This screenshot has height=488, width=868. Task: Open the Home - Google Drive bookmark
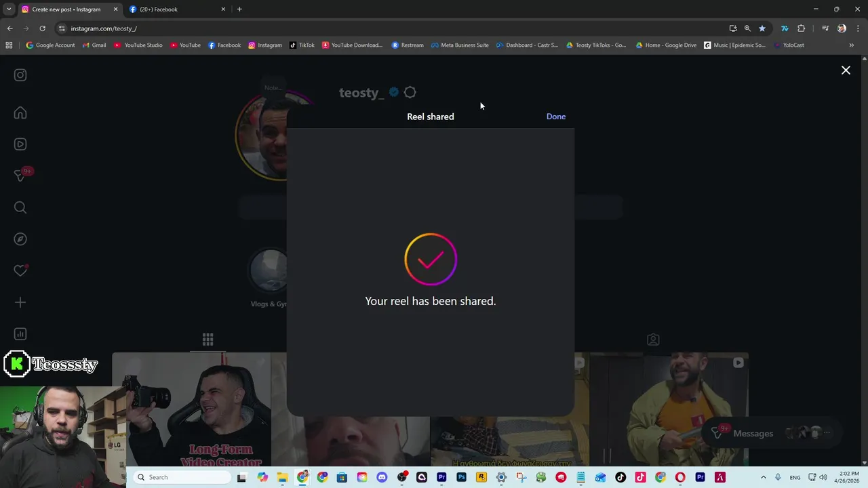(666, 45)
